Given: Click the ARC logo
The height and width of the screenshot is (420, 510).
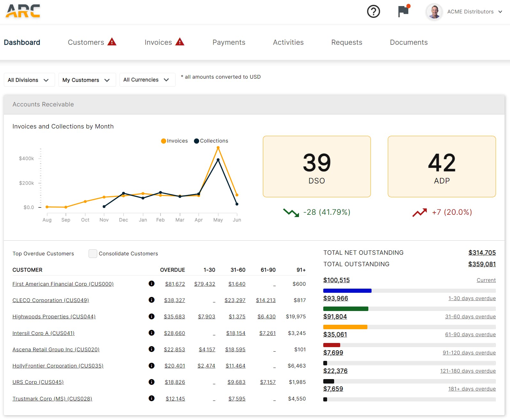Looking at the screenshot, I should tap(23, 11).
